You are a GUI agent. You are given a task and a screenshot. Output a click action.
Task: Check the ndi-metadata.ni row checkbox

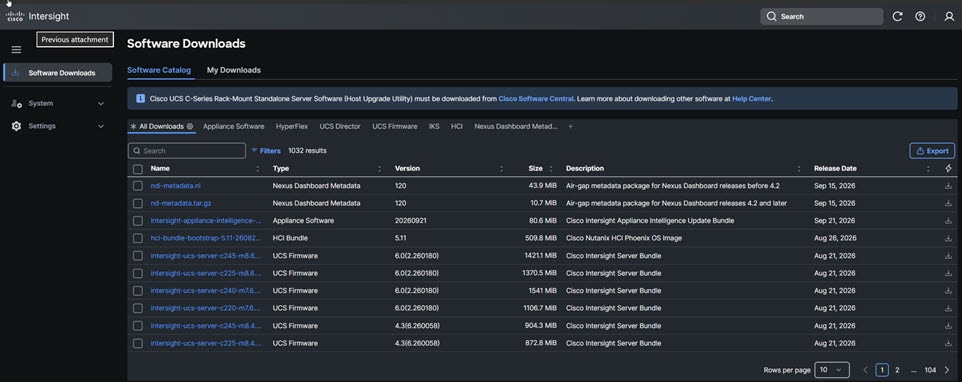coord(137,186)
